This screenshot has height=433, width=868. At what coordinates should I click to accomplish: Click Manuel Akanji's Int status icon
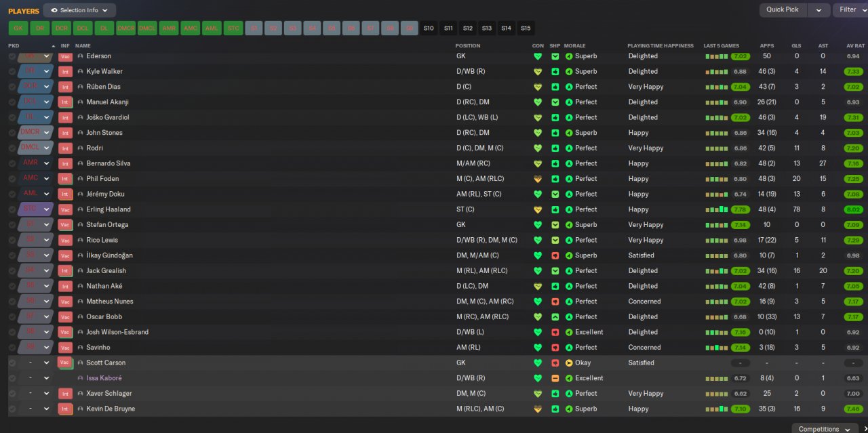pos(65,102)
